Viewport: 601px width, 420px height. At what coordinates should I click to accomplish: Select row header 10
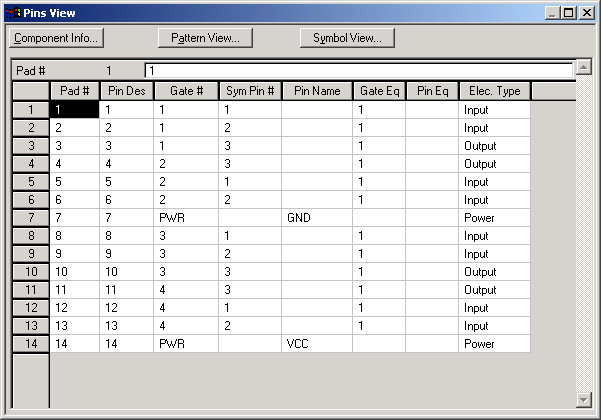(x=31, y=272)
